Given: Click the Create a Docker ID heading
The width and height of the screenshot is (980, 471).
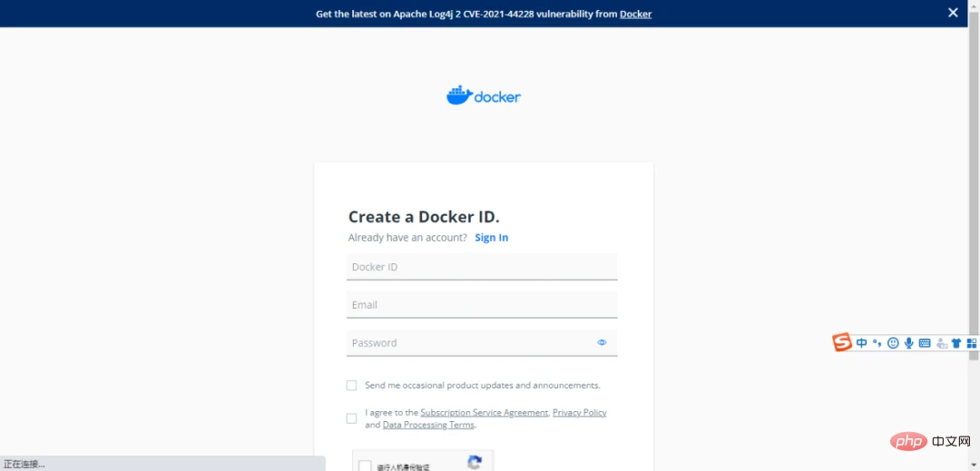Looking at the screenshot, I should point(424,217).
